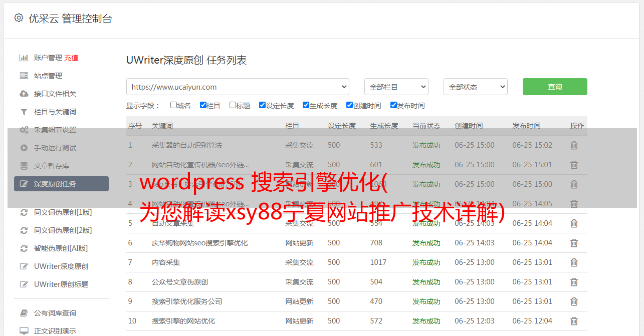Open 公有词库查询 in sidebar
This screenshot has height=336, width=644.
click(x=55, y=313)
